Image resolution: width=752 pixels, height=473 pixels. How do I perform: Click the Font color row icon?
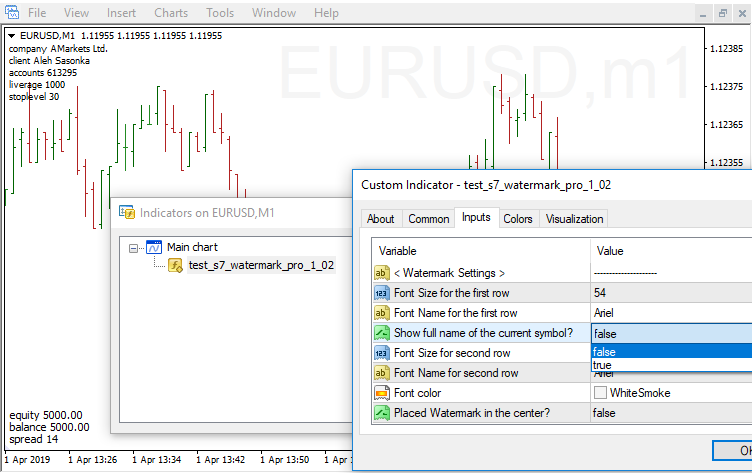[382, 393]
